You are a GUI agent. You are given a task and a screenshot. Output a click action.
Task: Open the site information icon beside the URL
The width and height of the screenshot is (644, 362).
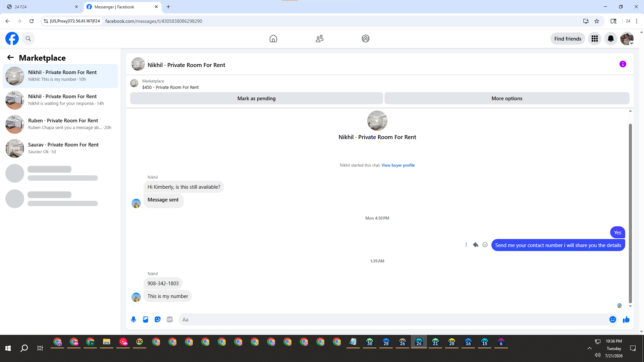pos(46,21)
